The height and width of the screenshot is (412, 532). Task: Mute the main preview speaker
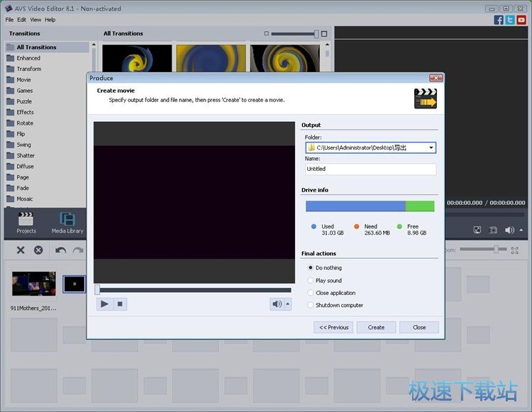click(x=509, y=230)
